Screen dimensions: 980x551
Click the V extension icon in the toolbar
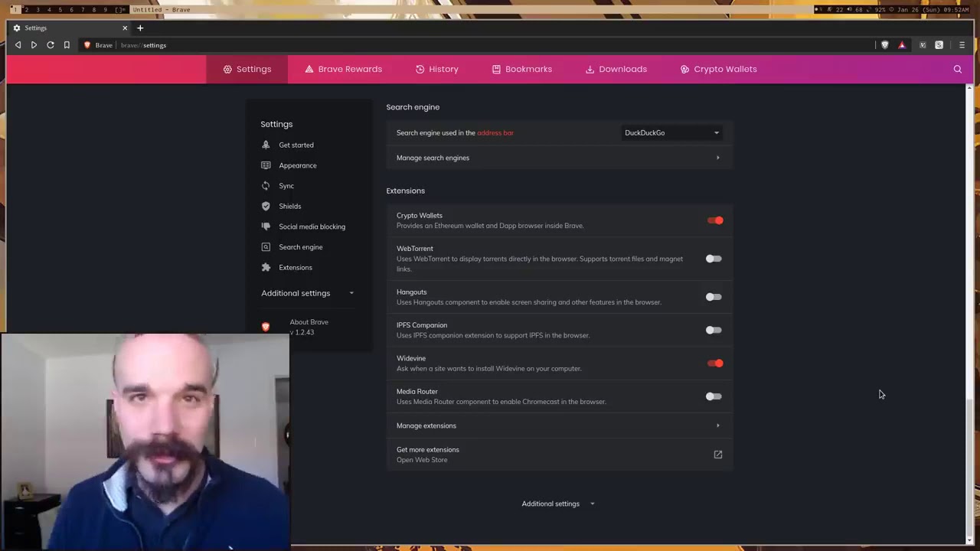[923, 45]
